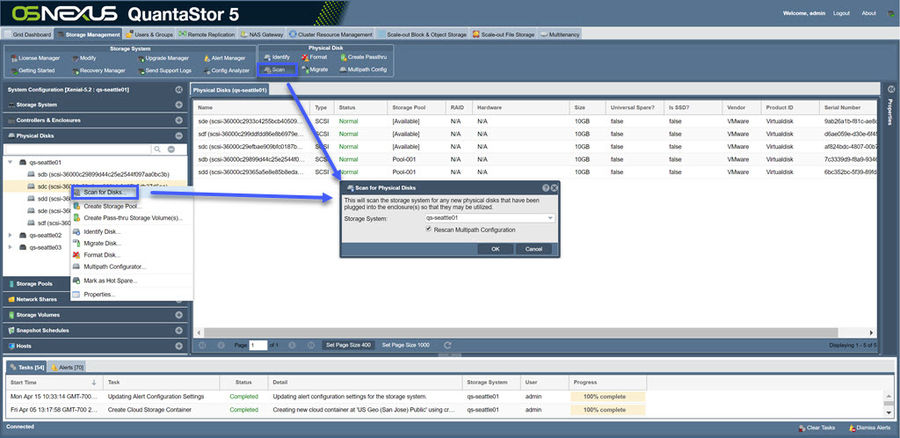Open Scale-out File Storage tab
Screen dimensions: 900x438
503,34
